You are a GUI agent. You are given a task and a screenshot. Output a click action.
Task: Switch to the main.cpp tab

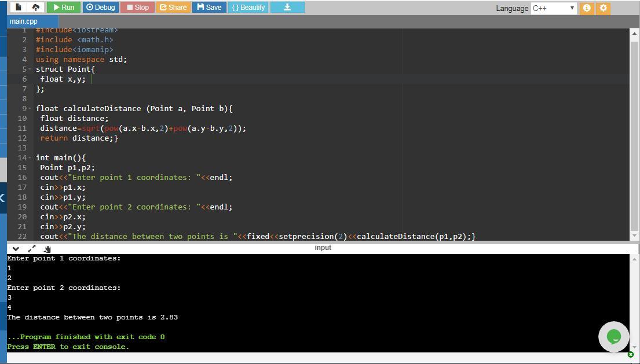(x=24, y=21)
